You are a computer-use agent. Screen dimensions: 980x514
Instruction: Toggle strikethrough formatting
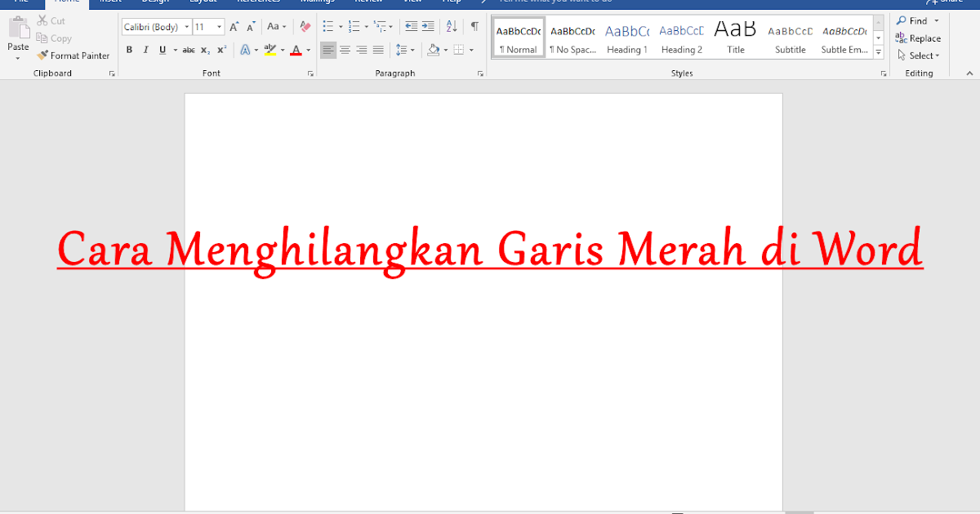tap(189, 50)
